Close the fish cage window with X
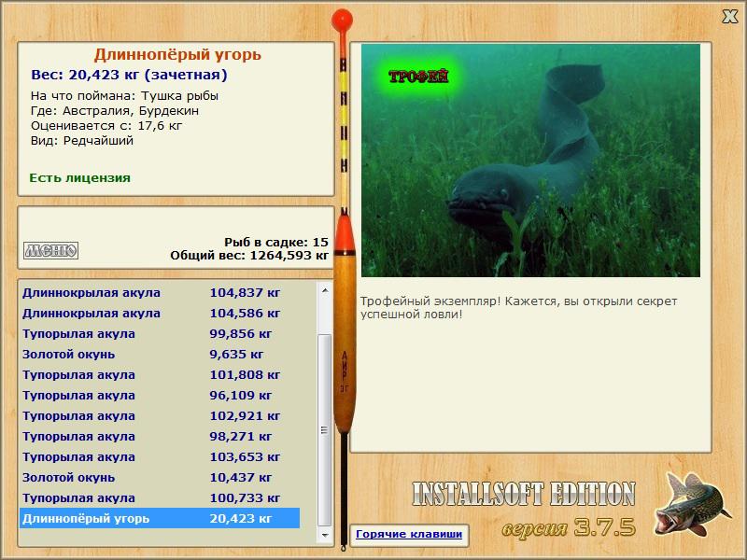Viewport: 747px width, 560px height. tap(729, 16)
